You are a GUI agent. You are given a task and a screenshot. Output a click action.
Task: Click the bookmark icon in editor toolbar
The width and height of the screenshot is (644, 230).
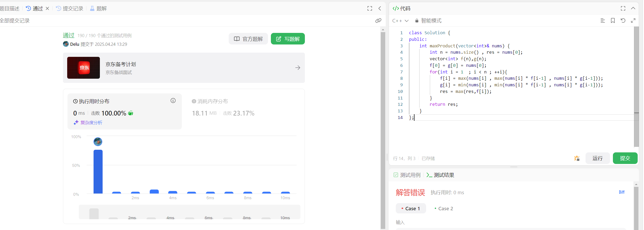pyautogui.click(x=613, y=21)
